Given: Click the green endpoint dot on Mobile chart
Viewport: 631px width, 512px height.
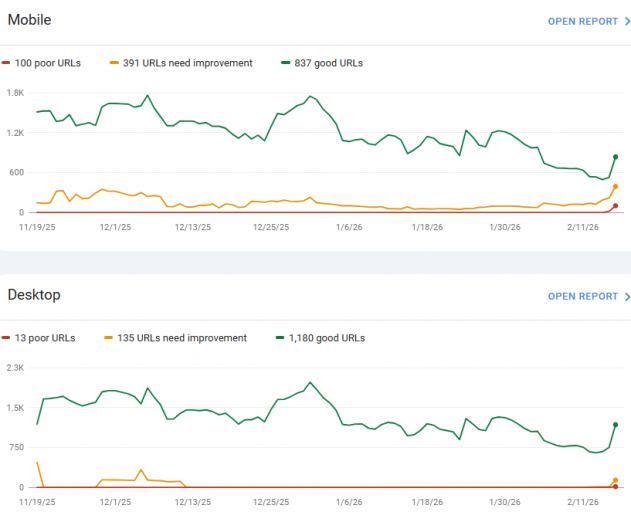Looking at the screenshot, I should (615, 157).
